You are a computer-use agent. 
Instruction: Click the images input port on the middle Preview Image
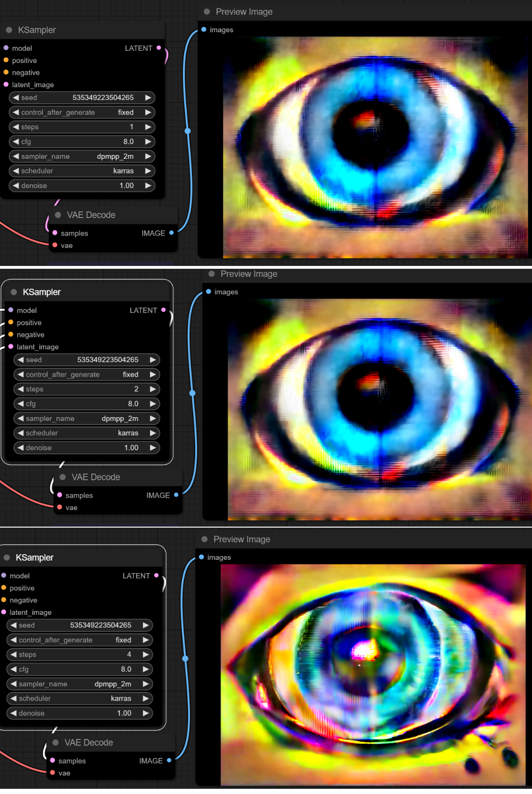pyautogui.click(x=208, y=292)
